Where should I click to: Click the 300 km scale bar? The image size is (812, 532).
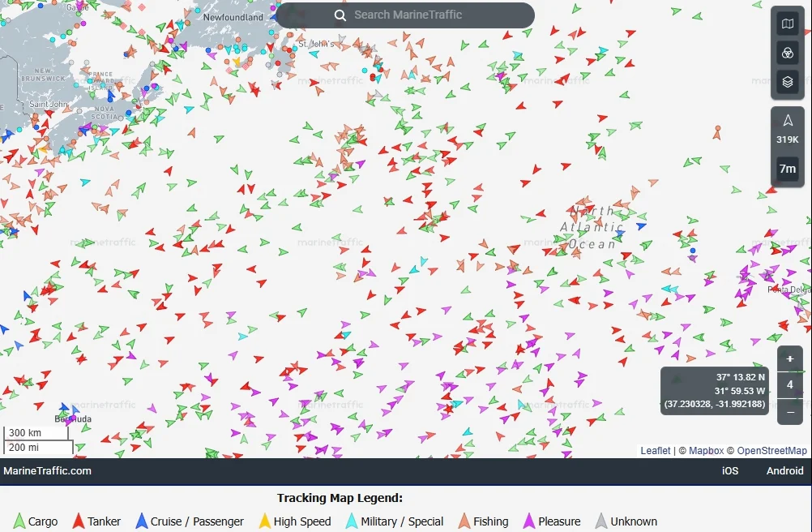pyautogui.click(x=36, y=433)
